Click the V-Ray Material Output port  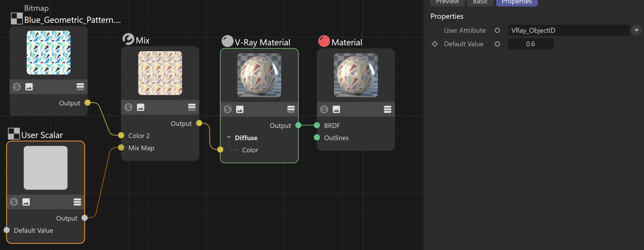point(298,125)
